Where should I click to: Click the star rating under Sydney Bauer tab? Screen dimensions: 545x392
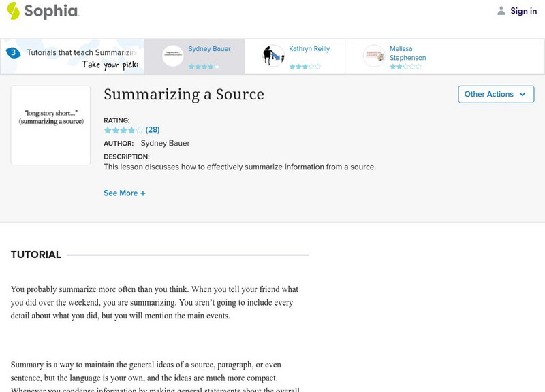pos(204,67)
